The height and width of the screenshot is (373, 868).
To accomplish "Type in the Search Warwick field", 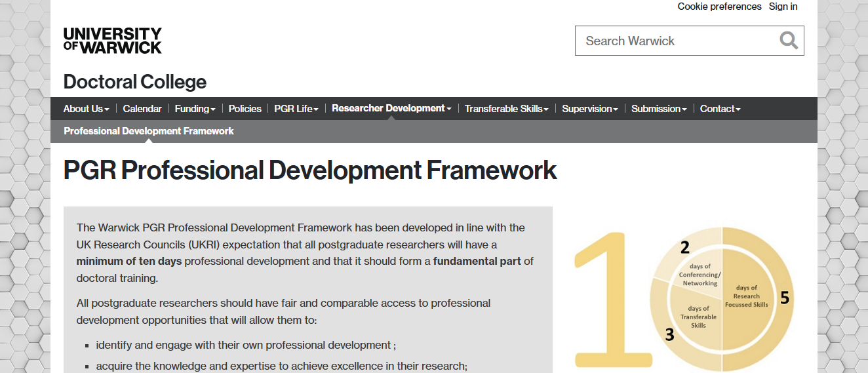I will click(x=675, y=41).
